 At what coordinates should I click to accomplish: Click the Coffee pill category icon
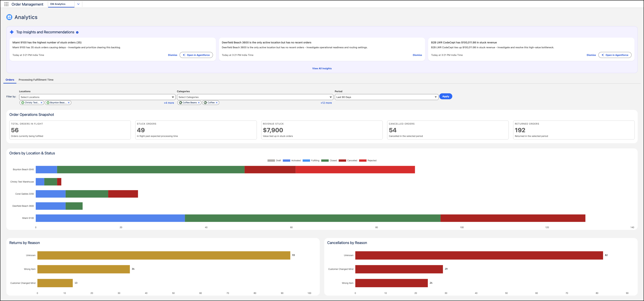(205, 103)
